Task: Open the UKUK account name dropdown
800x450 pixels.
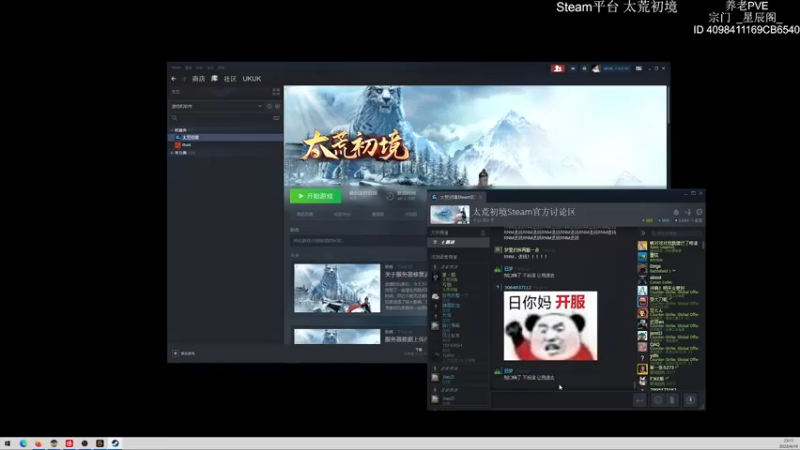Action: point(616,68)
